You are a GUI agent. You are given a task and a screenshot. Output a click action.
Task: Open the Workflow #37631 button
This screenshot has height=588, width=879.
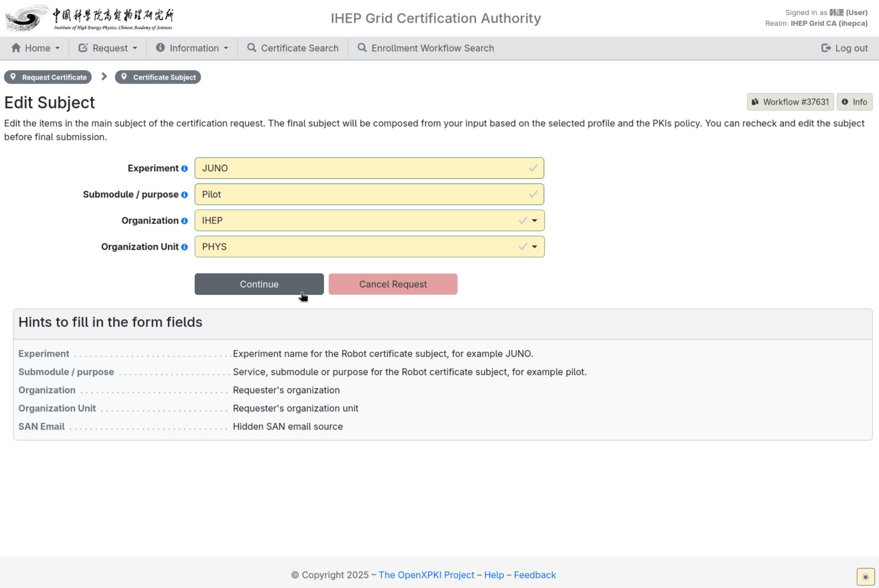coord(790,102)
